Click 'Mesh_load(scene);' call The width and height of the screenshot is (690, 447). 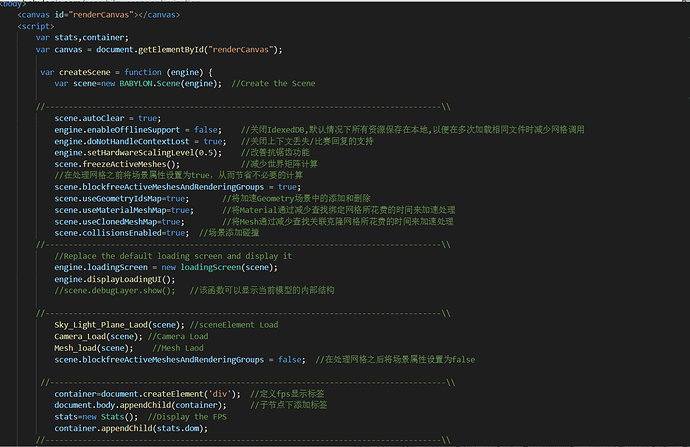[94, 348]
